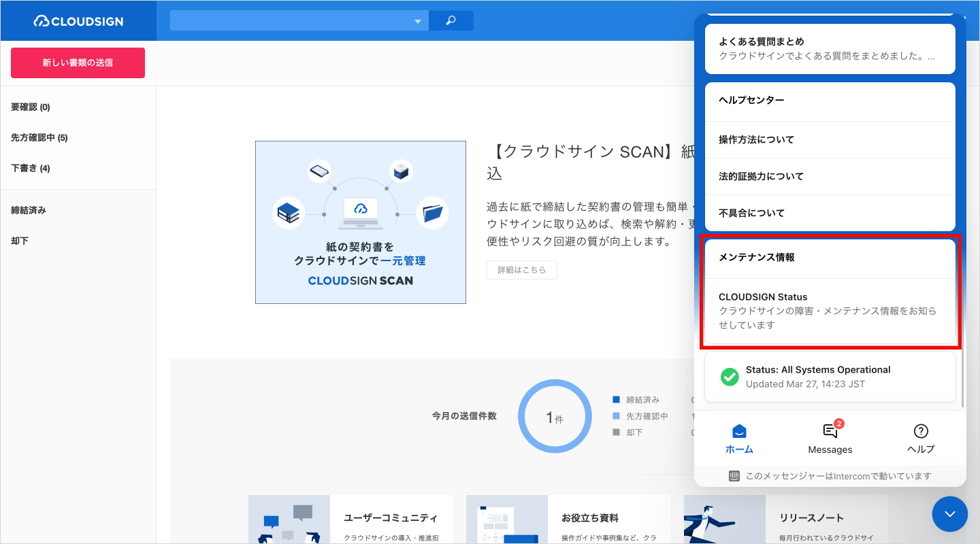Image resolution: width=980 pixels, height=544 pixels.
Task: Click 新しい書類の送信 button
Action: (x=78, y=63)
